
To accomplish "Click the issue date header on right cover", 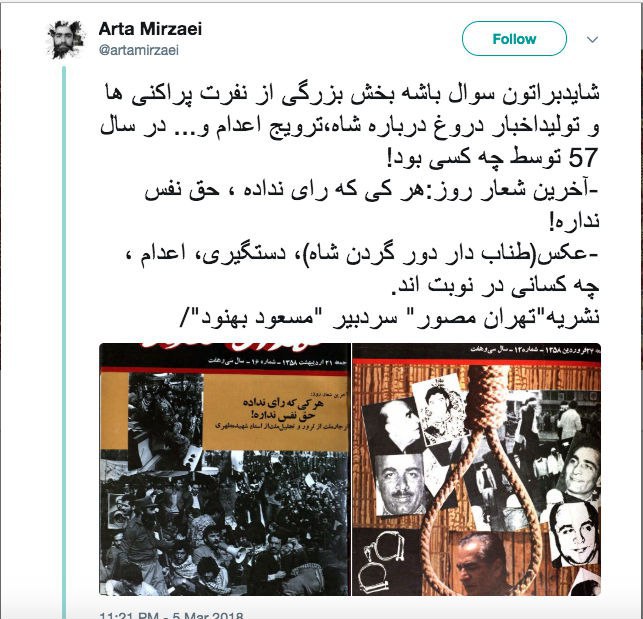I will click(x=535, y=349).
